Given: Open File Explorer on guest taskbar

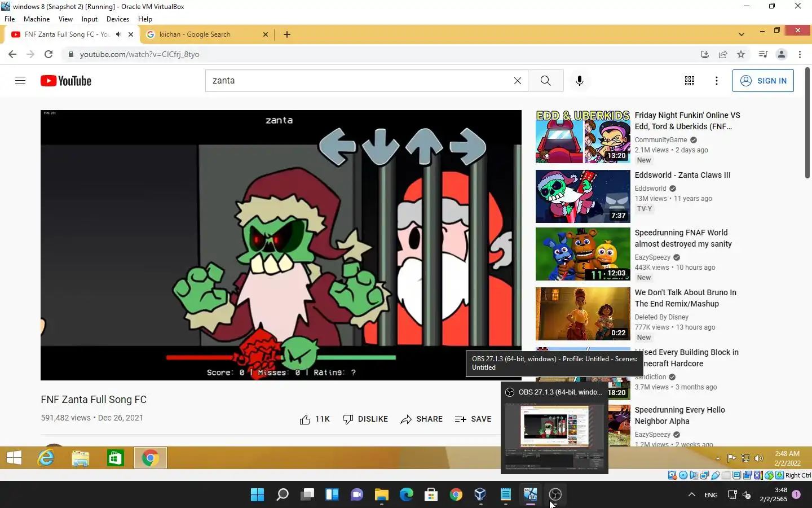Looking at the screenshot, I should (x=81, y=458).
